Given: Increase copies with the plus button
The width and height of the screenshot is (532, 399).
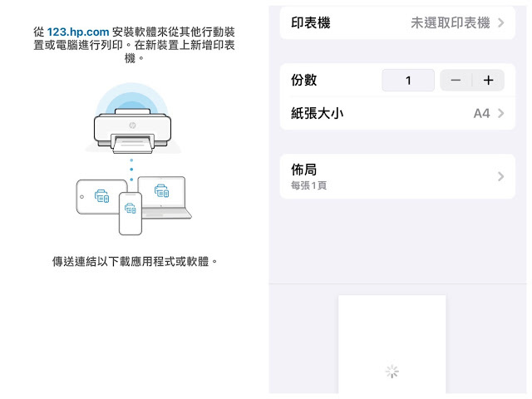Looking at the screenshot, I should 488,80.
